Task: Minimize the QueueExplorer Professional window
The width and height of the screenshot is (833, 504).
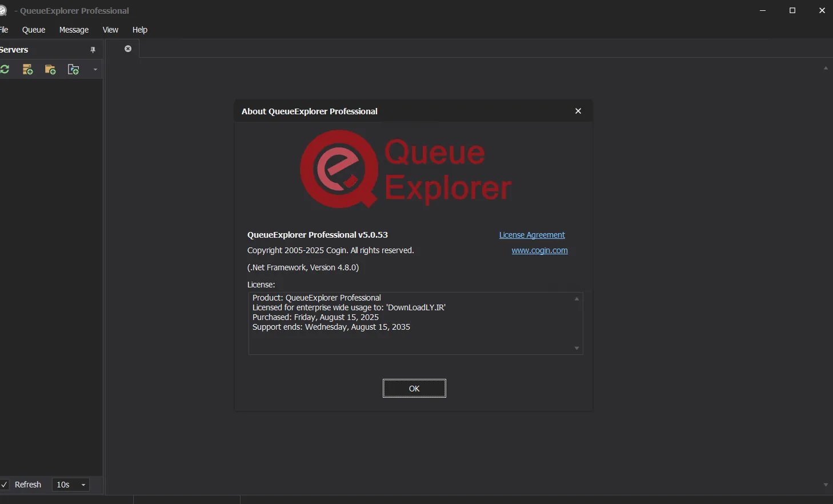Action: (763, 10)
